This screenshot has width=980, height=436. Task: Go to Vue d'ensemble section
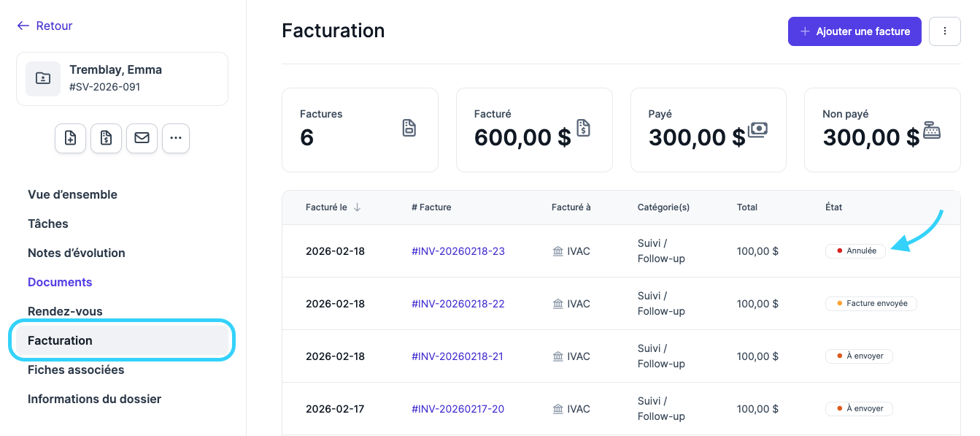[x=72, y=194]
